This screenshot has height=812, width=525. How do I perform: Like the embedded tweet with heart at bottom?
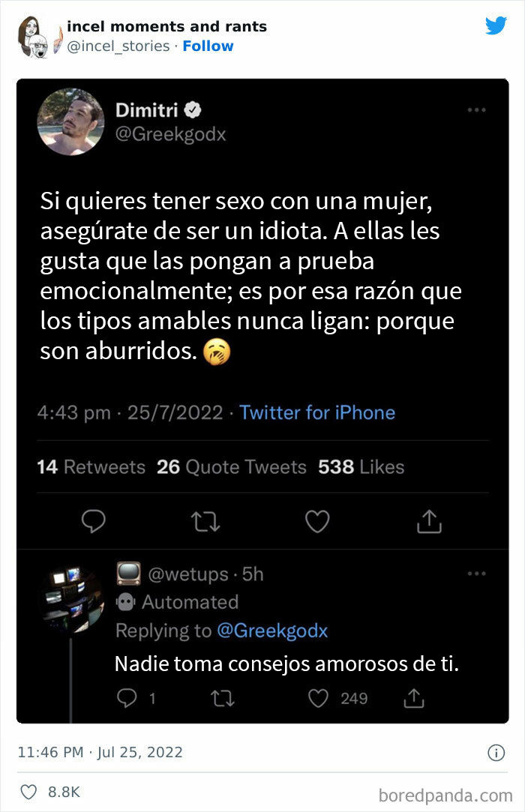click(x=28, y=792)
